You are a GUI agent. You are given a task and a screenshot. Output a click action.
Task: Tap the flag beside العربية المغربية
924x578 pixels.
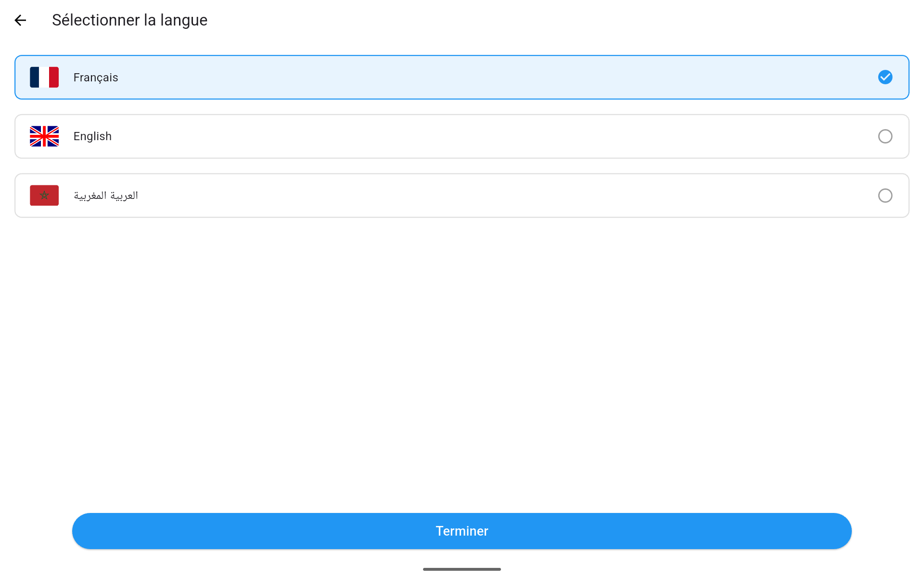point(44,195)
